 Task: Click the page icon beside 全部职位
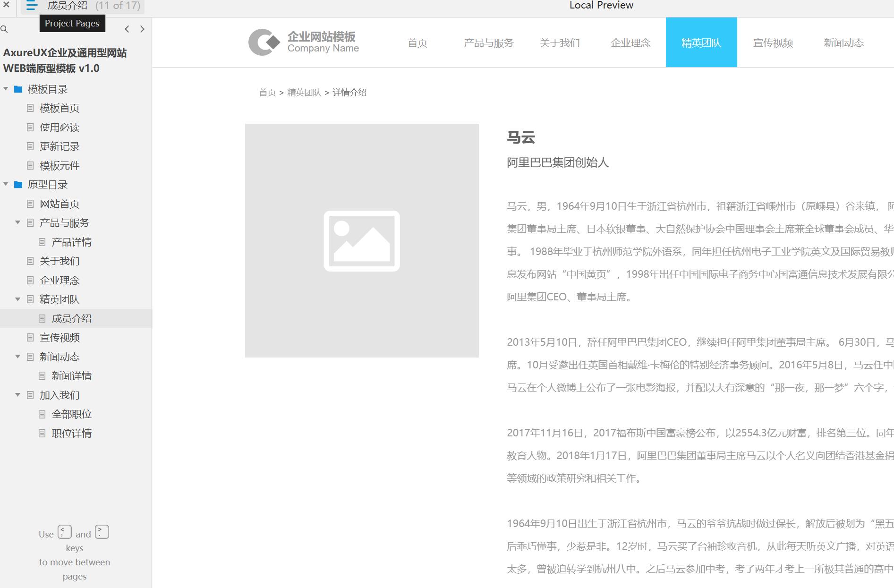click(42, 414)
